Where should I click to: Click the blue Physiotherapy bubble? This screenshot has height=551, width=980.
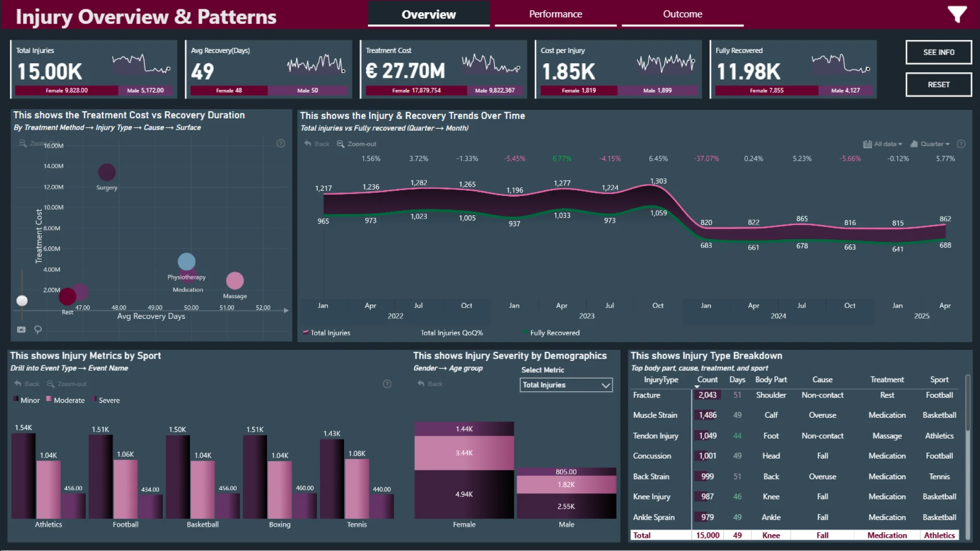[x=186, y=261]
